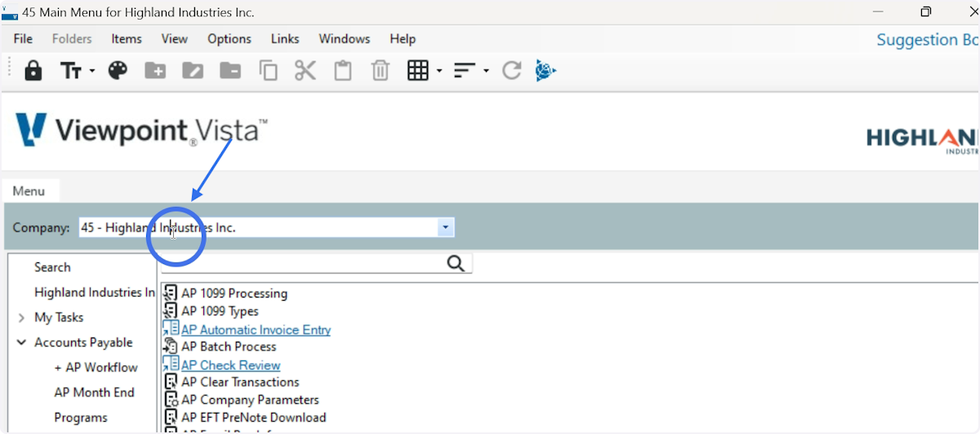Image resolution: width=980 pixels, height=434 pixels.
Task: Open the color palette theme icon
Action: tap(118, 71)
